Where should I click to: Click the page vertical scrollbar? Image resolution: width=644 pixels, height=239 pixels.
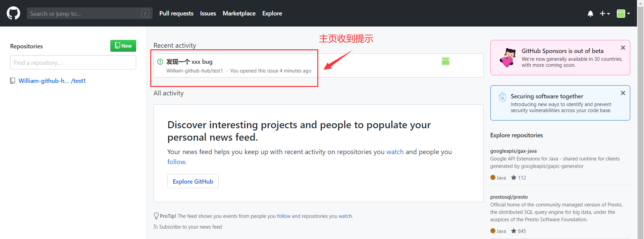pyautogui.click(x=640, y=119)
